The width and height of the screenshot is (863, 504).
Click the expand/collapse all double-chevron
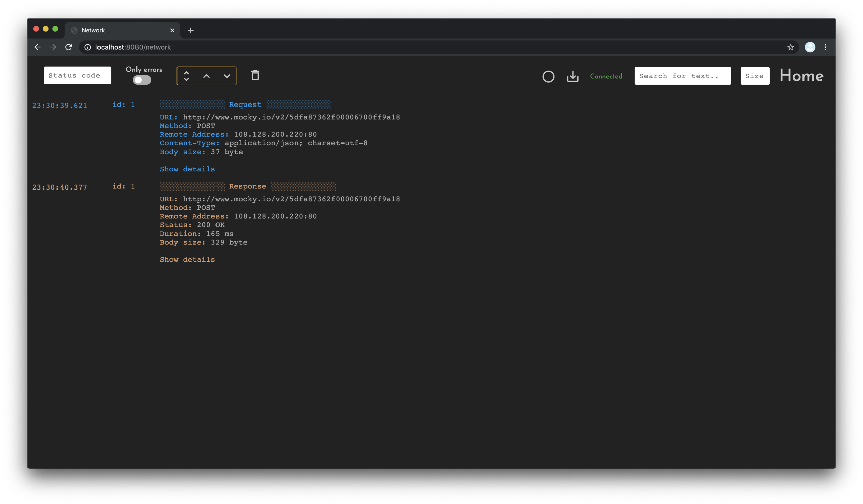186,76
